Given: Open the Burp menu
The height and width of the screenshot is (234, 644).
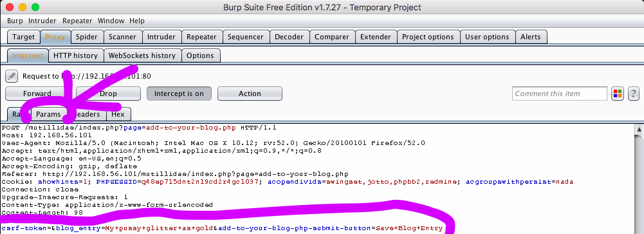Looking at the screenshot, I should (x=15, y=21).
